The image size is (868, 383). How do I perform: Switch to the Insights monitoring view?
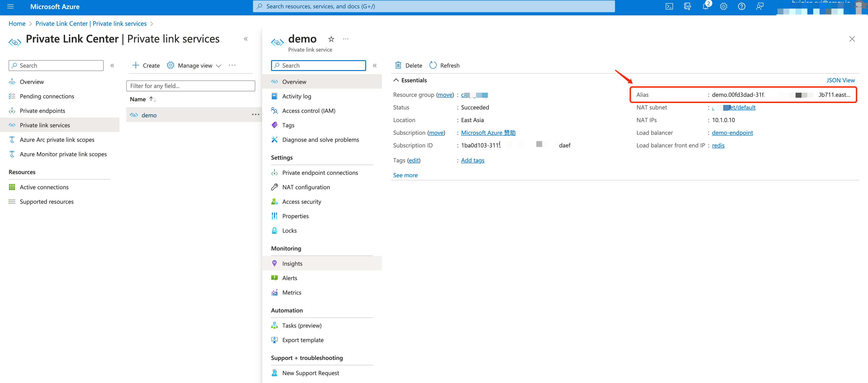(292, 263)
